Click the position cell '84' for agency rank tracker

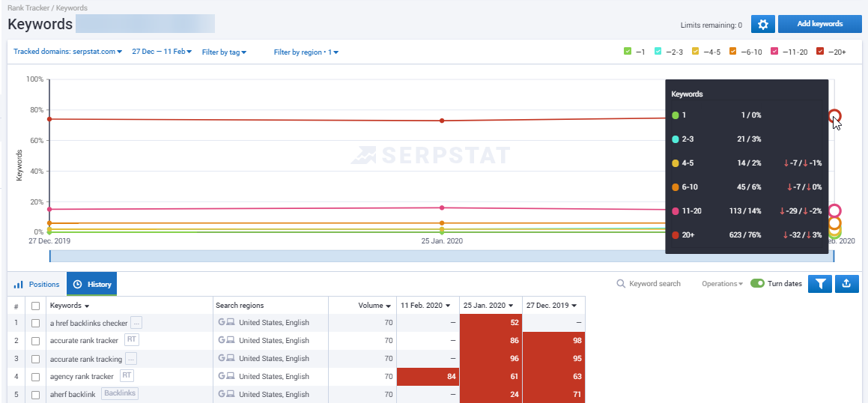(x=428, y=377)
